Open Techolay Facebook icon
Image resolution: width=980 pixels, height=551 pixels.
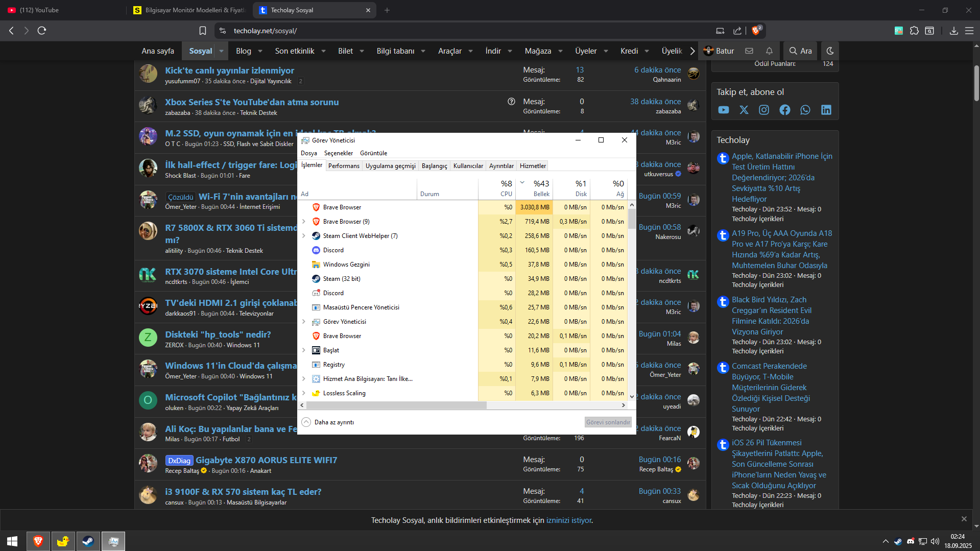785,110
